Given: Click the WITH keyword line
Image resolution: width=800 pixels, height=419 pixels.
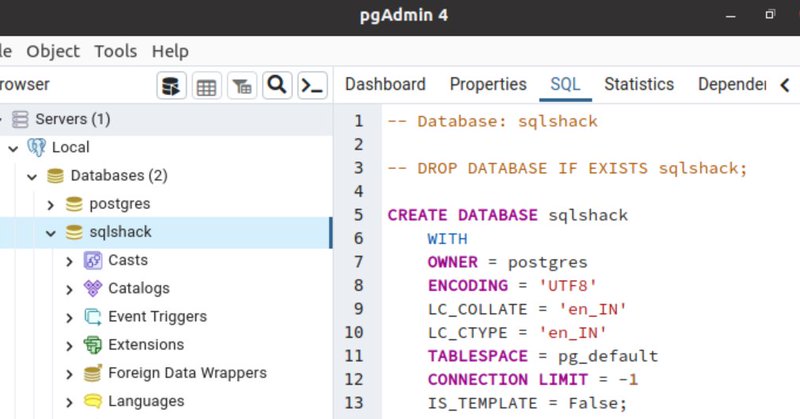Looking at the screenshot, I should tap(447, 239).
